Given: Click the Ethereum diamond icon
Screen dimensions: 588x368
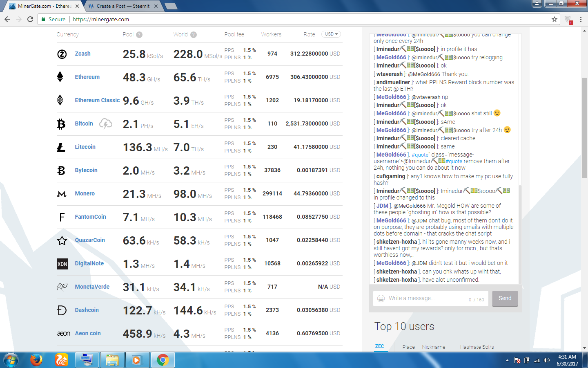Looking at the screenshot, I should [60, 77].
